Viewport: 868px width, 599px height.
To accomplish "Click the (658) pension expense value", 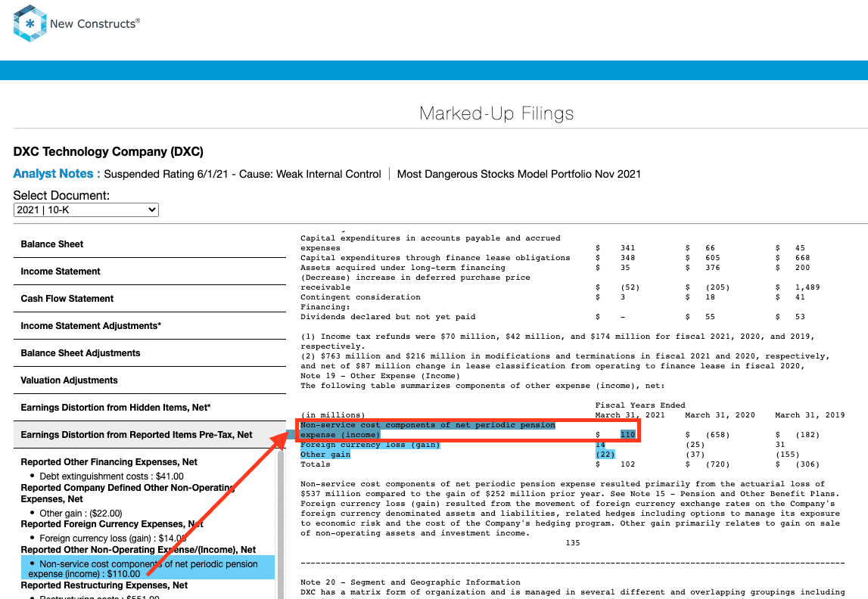I will point(717,435).
